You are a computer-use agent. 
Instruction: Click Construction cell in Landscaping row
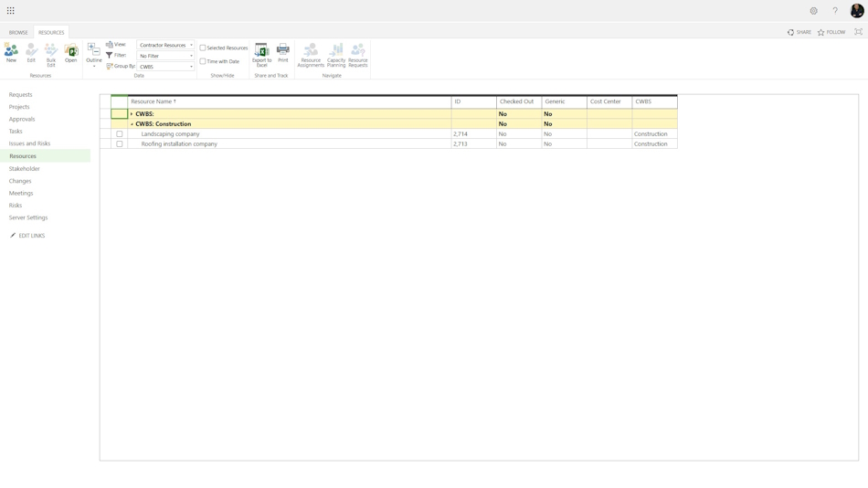pos(655,134)
